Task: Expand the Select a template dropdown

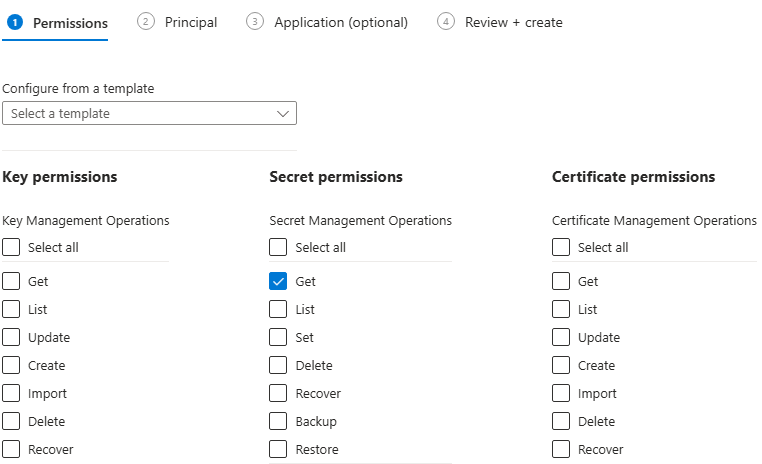Action: (x=149, y=114)
